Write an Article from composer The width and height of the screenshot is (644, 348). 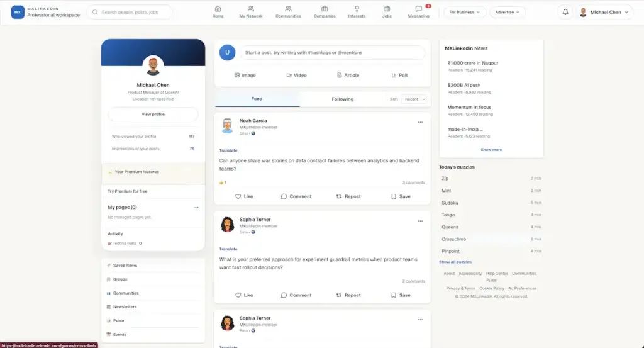(x=348, y=75)
